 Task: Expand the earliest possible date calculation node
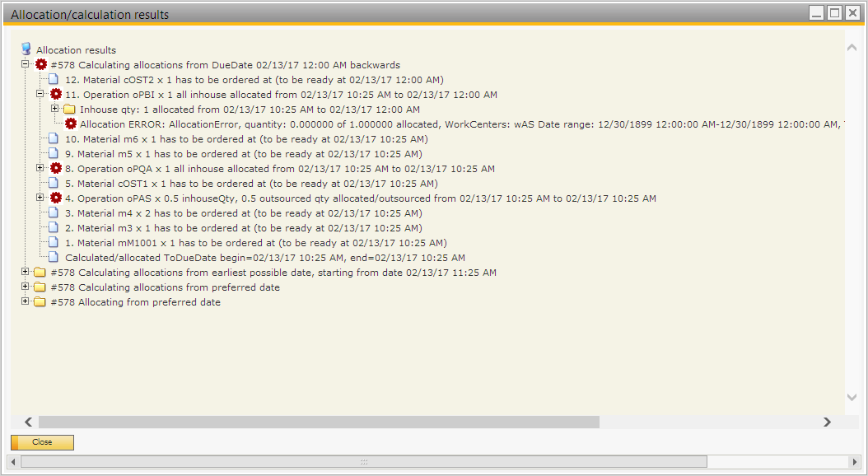tap(26, 273)
